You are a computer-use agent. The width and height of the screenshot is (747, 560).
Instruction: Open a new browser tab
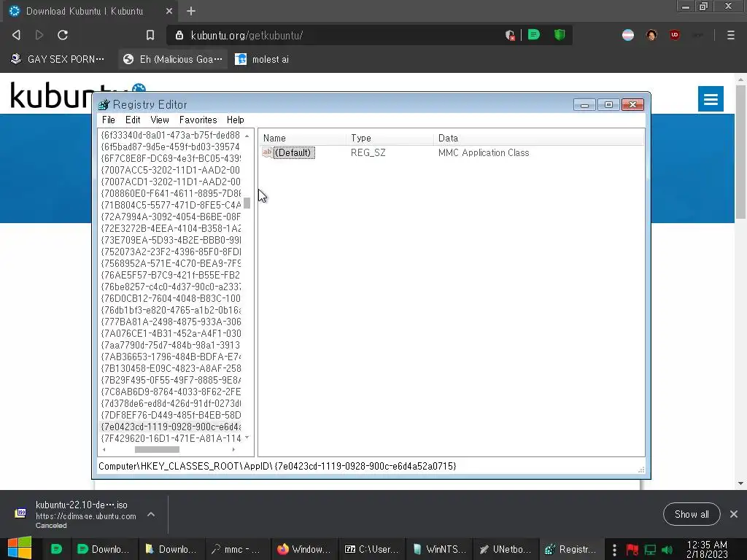[x=191, y=11]
